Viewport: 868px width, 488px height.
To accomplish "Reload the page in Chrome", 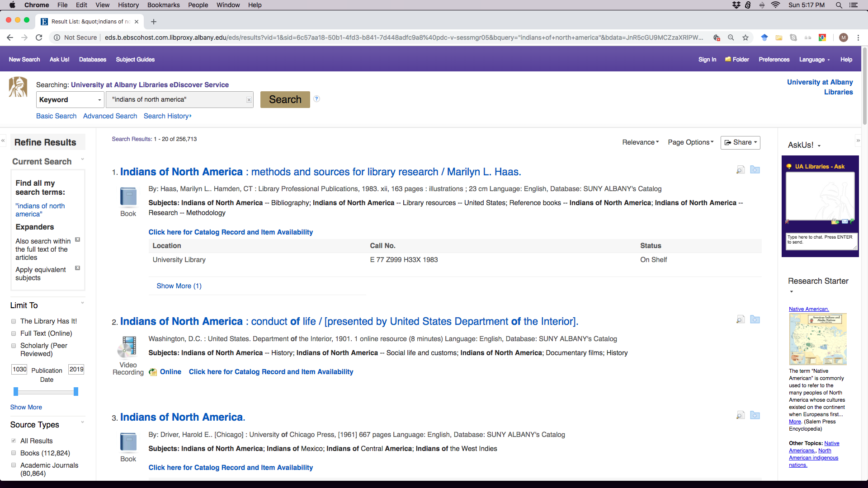I will (39, 38).
